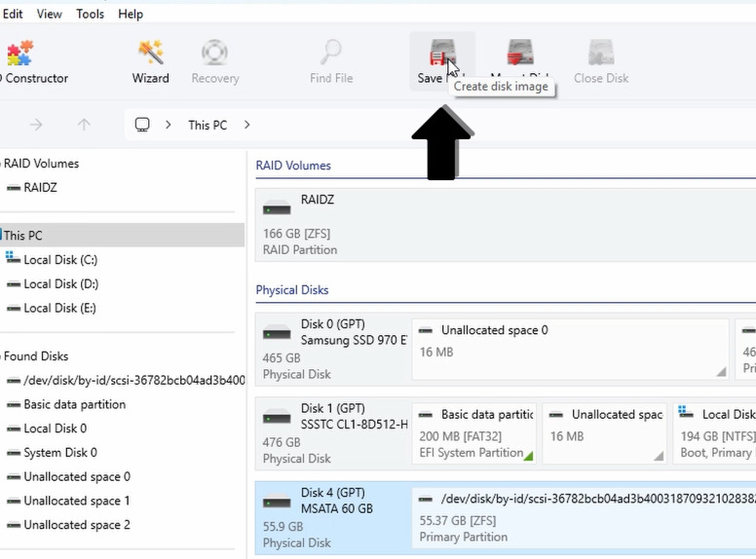Select Local Disk (E:) in tree
The image size is (756, 559).
point(59,308)
